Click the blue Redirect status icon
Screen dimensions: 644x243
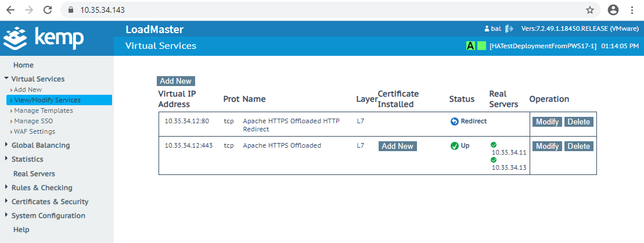[x=454, y=121]
